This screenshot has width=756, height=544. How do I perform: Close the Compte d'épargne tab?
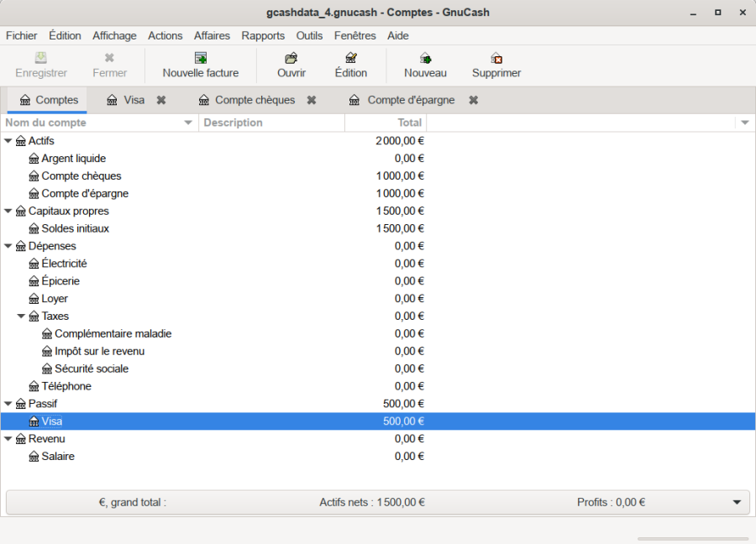(474, 100)
